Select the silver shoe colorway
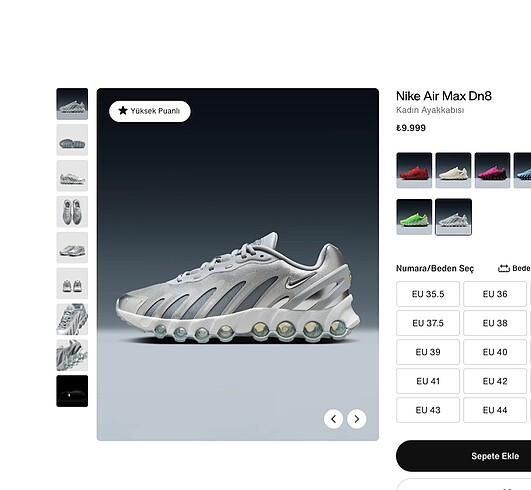531x490 pixels. (x=453, y=217)
